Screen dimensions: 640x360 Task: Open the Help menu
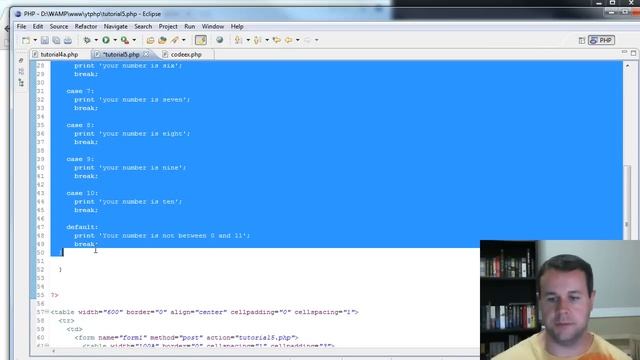point(237,26)
